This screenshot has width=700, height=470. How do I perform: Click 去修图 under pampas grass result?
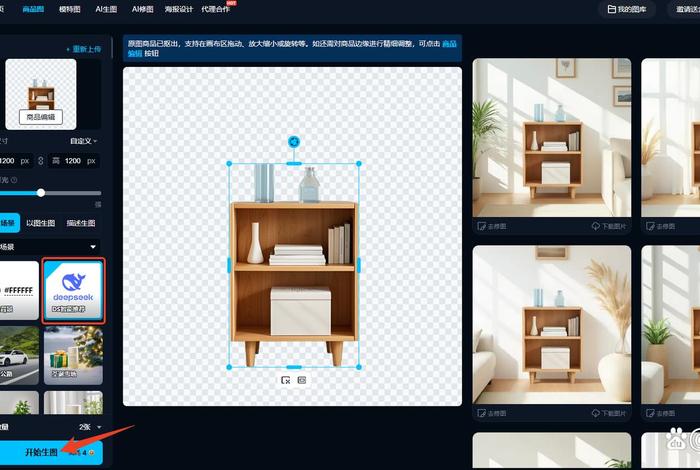(x=492, y=413)
